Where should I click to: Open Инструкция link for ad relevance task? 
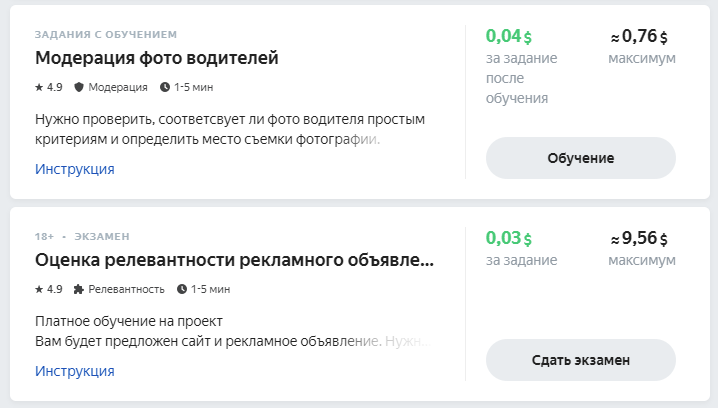[75, 371]
